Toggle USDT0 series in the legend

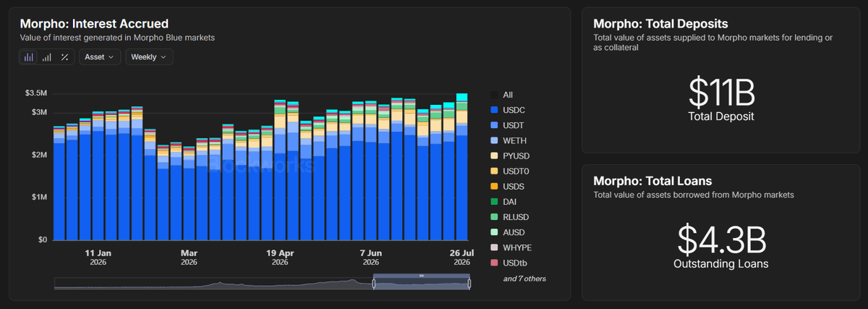tap(509, 171)
